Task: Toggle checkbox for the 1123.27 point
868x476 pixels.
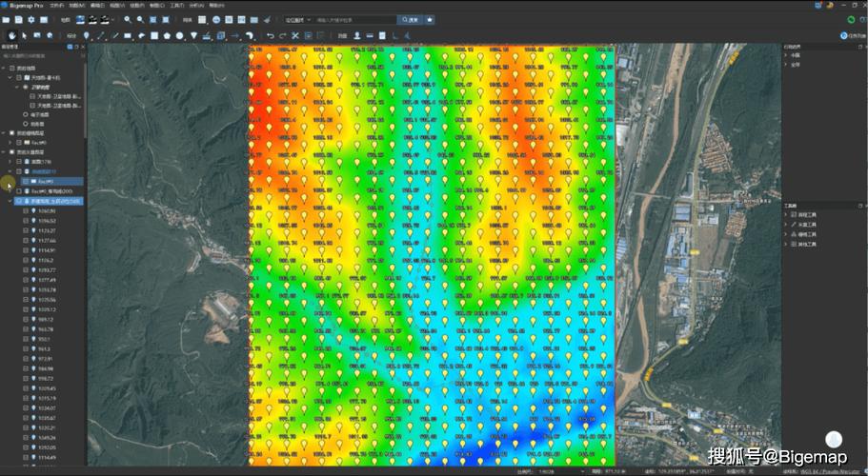Action: point(26,230)
